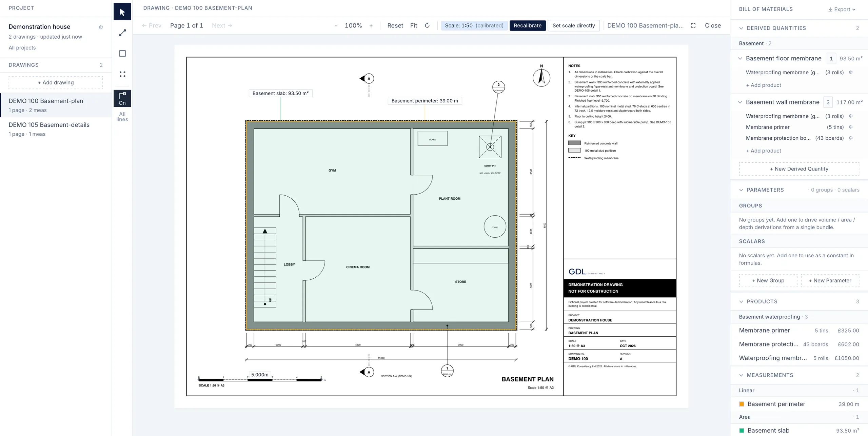Select the four-dot count tool
The width and height of the screenshot is (868, 436).
(122, 74)
